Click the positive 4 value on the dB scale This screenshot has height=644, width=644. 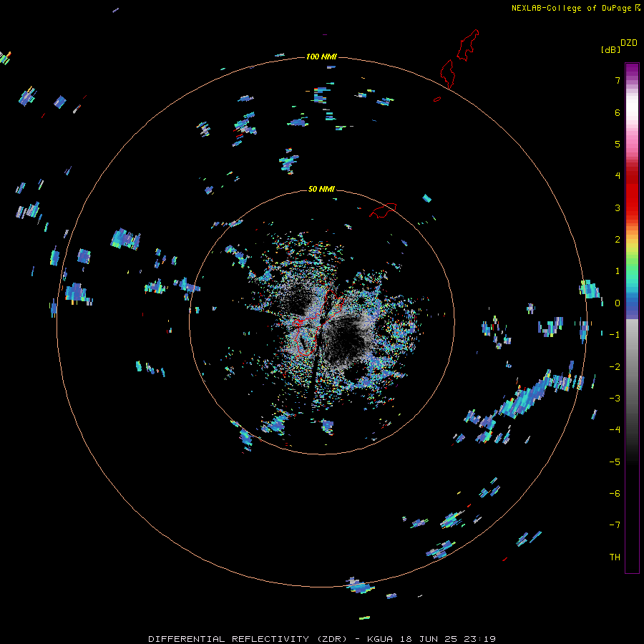(x=618, y=176)
